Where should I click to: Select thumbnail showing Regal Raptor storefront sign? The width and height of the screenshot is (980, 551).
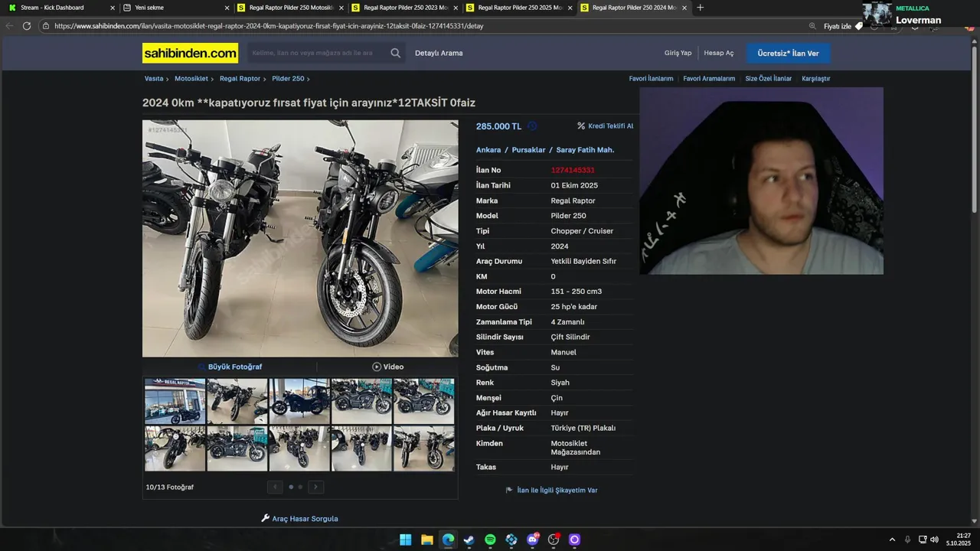point(175,401)
